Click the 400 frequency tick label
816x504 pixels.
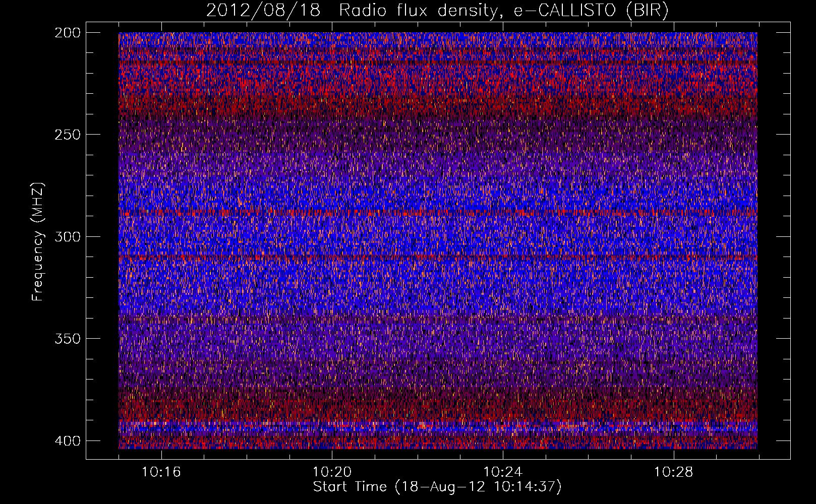point(68,440)
